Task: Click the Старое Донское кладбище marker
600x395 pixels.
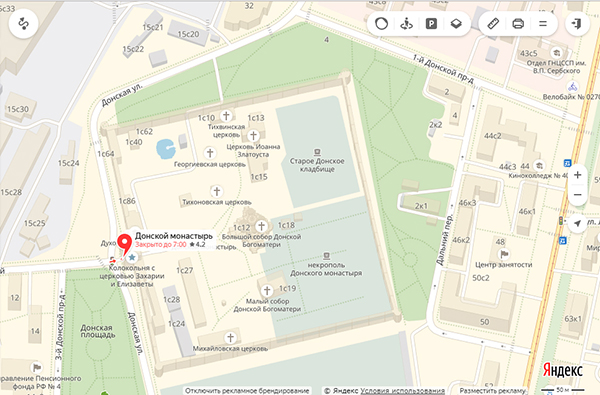Action: click(x=317, y=152)
